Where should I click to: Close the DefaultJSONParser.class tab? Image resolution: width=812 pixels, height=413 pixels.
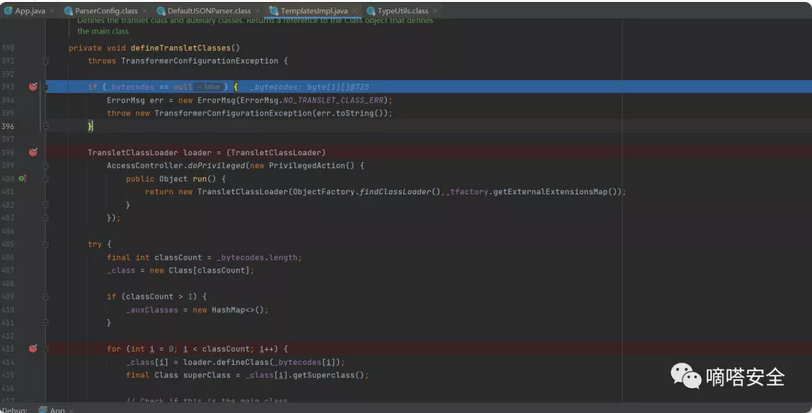click(x=257, y=11)
